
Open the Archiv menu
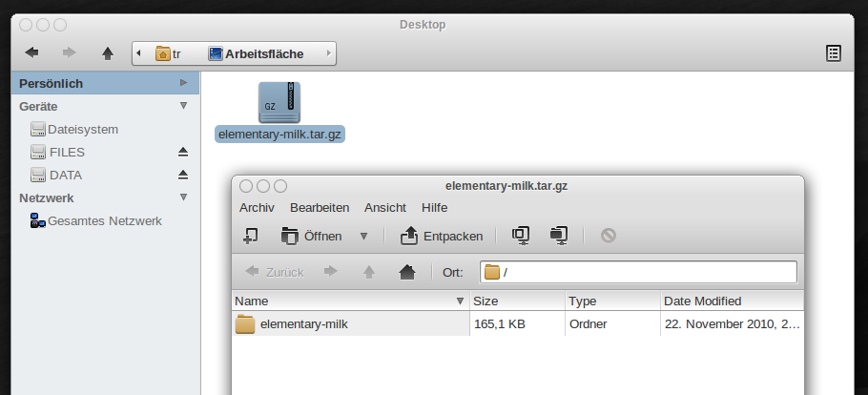point(257,208)
